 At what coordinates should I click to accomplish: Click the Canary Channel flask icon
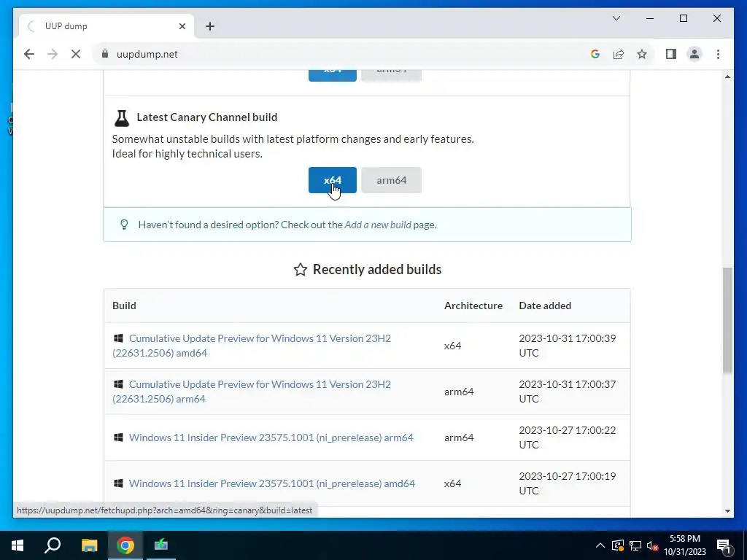tap(122, 117)
